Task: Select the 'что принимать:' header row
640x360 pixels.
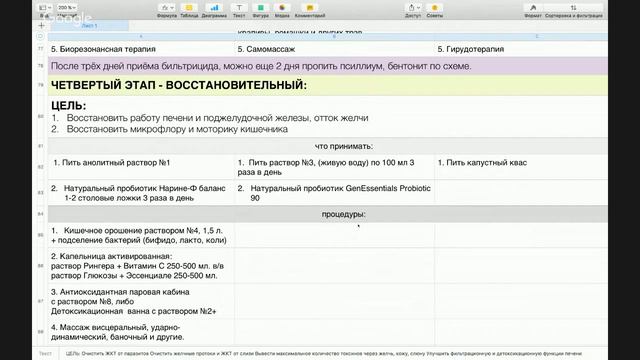Action: 328,146
